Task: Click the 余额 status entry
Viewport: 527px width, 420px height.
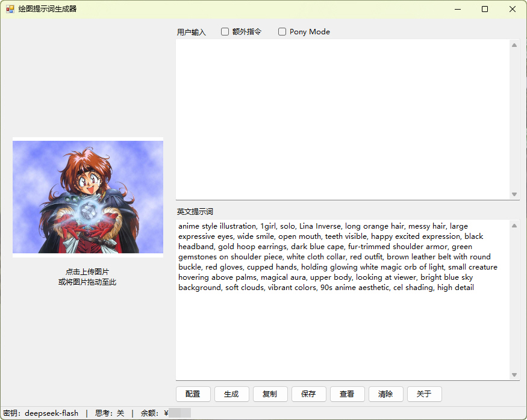Action: coord(166,413)
